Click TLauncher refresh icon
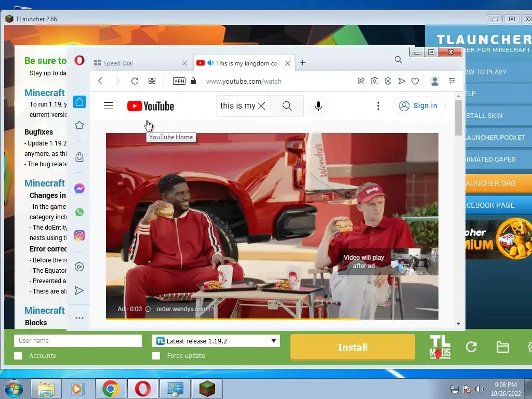The image size is (532, 399). [x=471, y=347]
